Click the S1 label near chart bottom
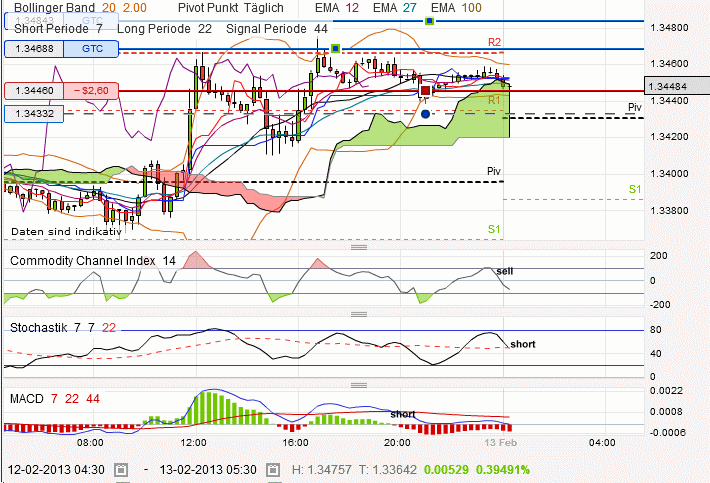This screenshot has width=710, height=483. tap(494, 229)
